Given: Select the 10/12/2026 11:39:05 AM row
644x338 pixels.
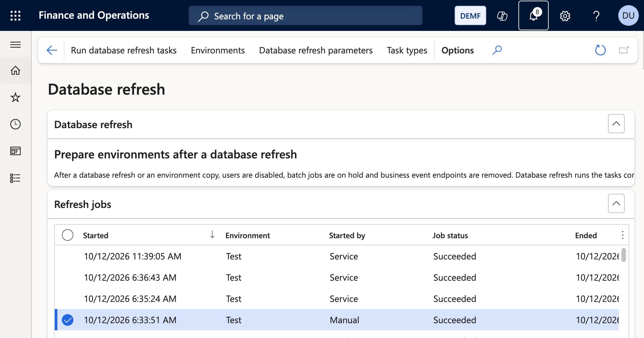Looking at the screenshot, I should 336,256.
